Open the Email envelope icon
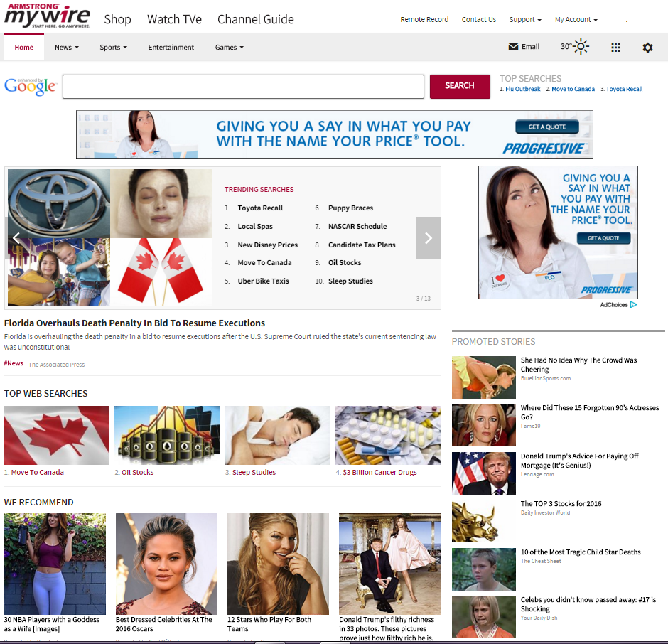668x644 pixels. point(513,46)
